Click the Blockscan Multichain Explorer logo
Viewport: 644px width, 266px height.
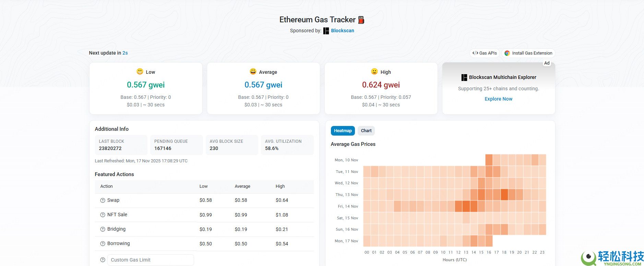click(465, 77)
